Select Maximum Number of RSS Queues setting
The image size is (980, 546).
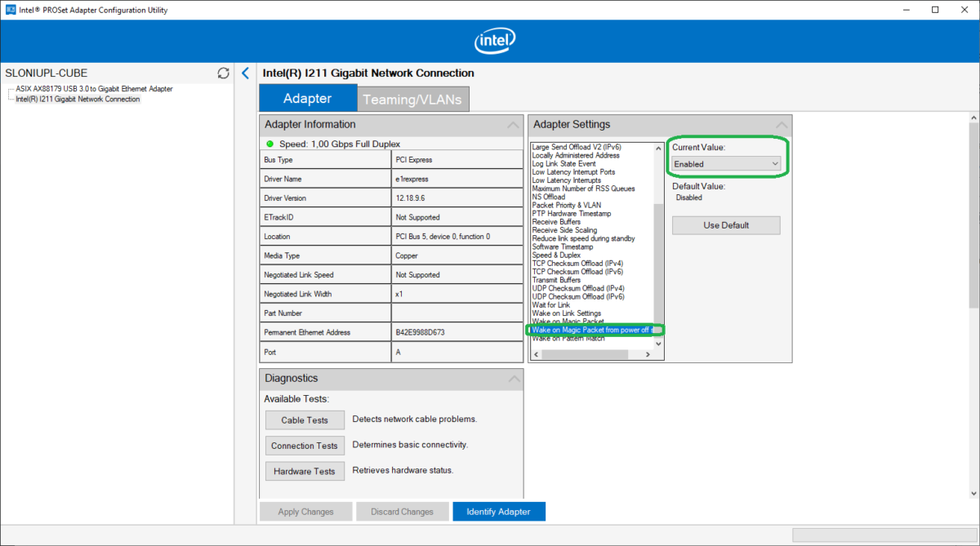click(x=582, y=189)
